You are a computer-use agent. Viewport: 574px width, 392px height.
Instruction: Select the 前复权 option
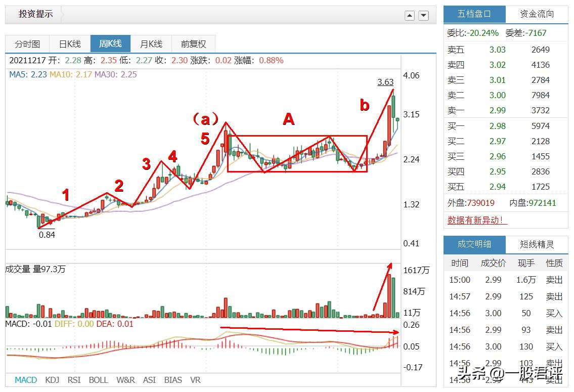[193, 43]
